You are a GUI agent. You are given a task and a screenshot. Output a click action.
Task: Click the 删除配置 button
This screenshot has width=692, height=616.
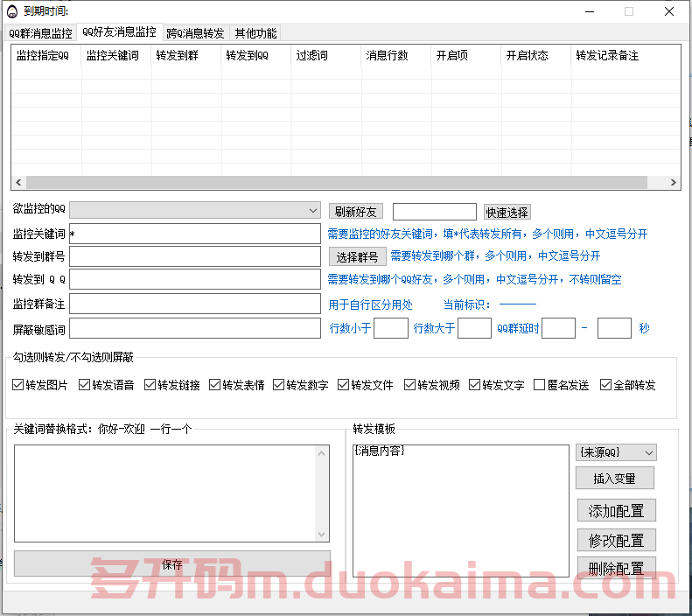pyautogui.click(x=616, y=568)
